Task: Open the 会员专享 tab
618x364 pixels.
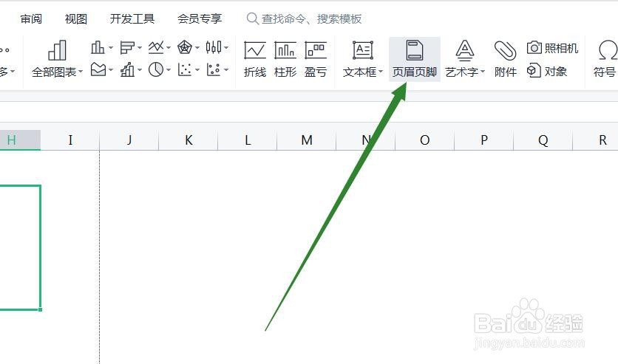Action: point(200,18)
